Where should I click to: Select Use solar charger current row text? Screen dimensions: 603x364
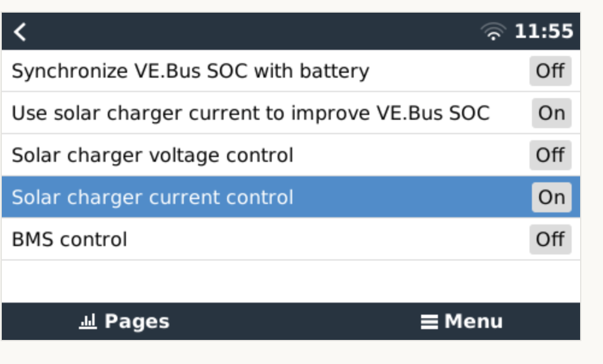251,113
